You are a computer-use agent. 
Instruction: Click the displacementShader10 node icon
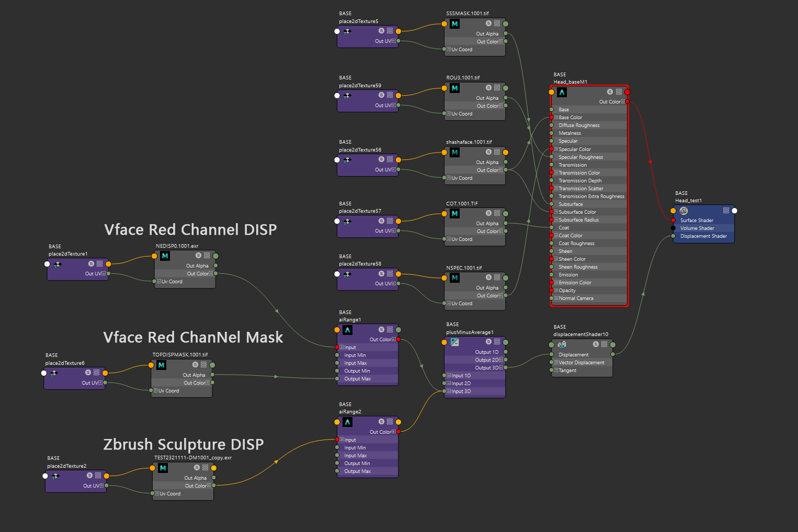click(562, 345)
